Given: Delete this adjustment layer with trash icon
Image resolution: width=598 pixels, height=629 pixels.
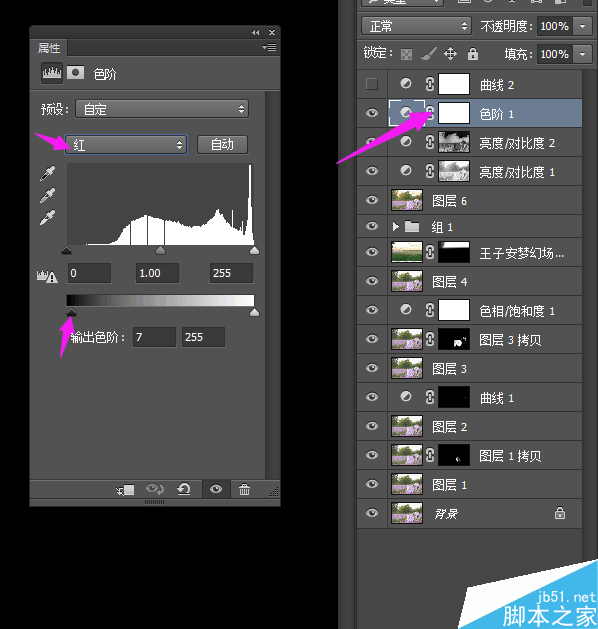Looking at the screenshot, I should pos(244,489).
